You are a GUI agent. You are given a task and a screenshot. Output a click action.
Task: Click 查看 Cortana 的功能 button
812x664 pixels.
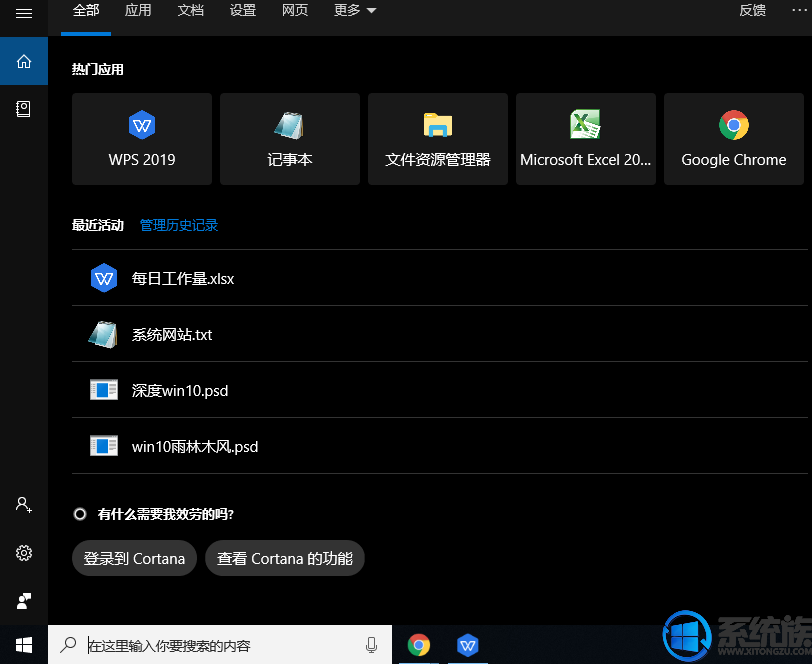point(285,558)
